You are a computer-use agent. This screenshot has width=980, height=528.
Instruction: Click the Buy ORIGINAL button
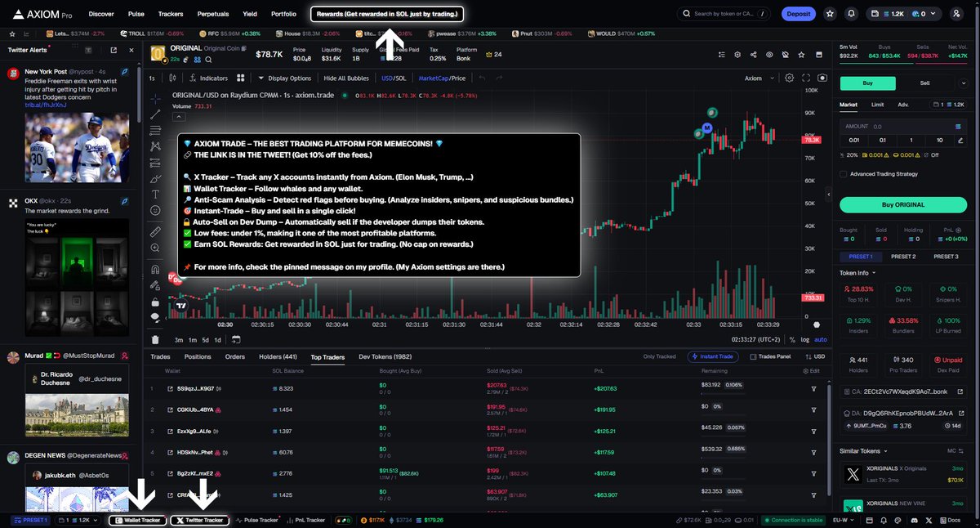(905, 204)
